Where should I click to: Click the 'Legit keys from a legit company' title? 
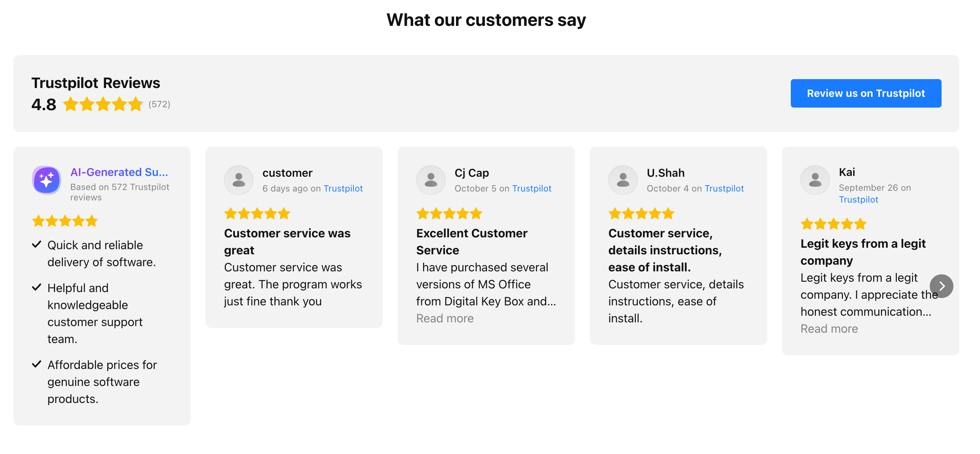tap(863, 251)
